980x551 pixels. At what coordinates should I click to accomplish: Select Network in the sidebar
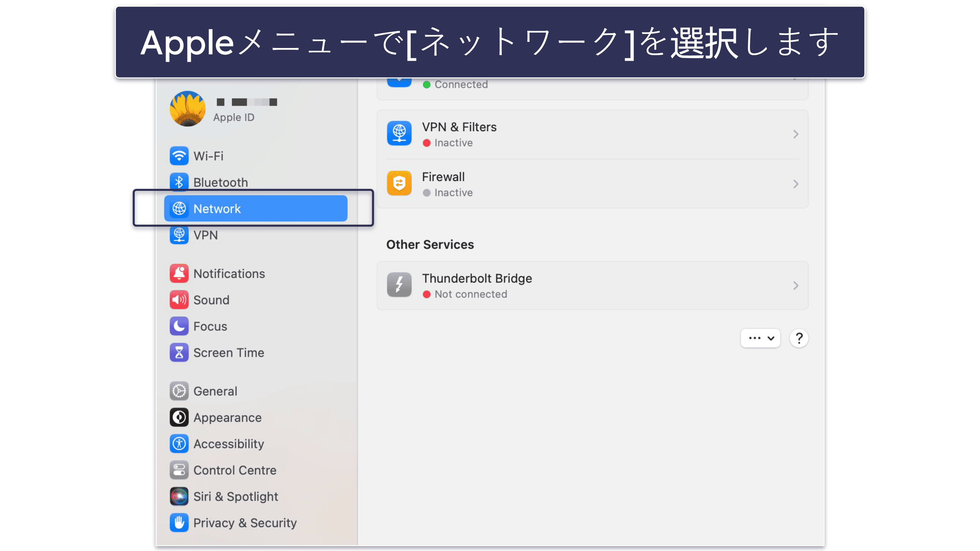pyautogui.click(x=256, y=209)
